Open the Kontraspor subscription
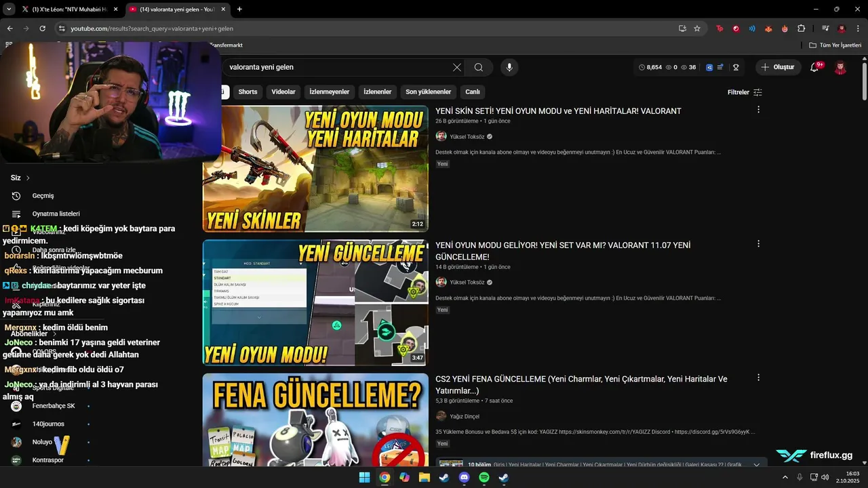This screenshot has height=488, width=868. coord(47,460)
